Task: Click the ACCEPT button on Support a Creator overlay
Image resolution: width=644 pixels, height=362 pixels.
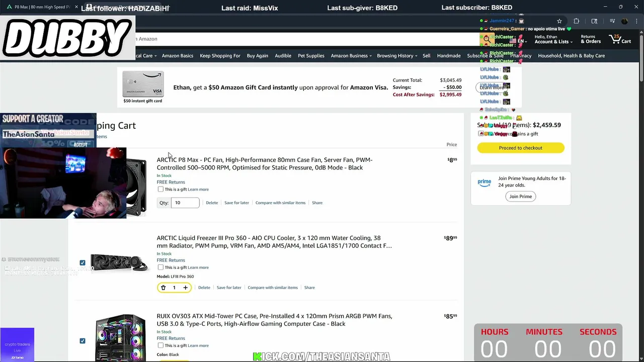Action: pyautogui.click(x=80, y=145)
